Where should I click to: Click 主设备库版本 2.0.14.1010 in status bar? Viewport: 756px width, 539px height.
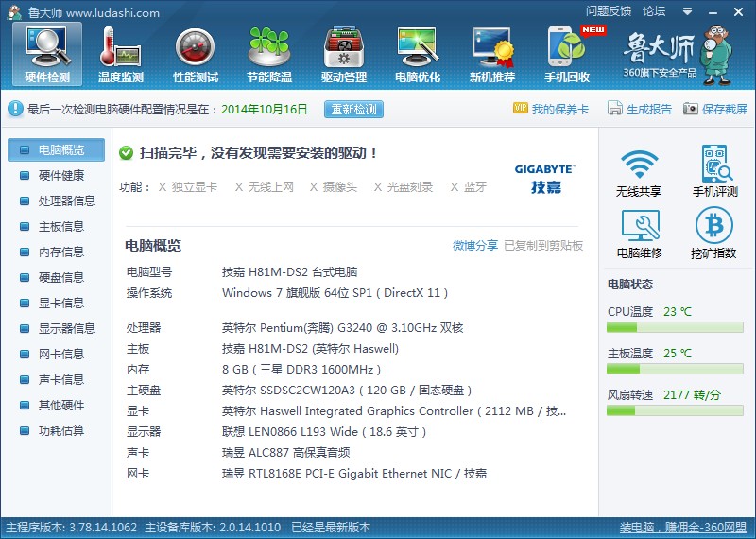(x=213, y=528)
